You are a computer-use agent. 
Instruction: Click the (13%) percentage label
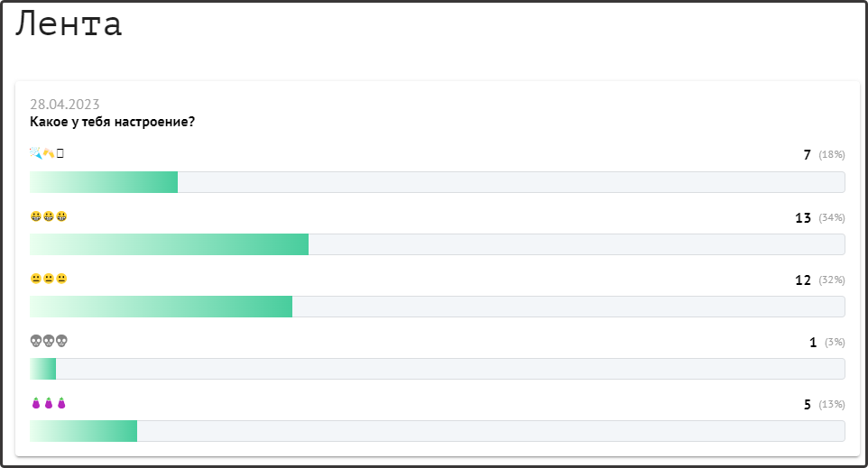pos(831,405)
